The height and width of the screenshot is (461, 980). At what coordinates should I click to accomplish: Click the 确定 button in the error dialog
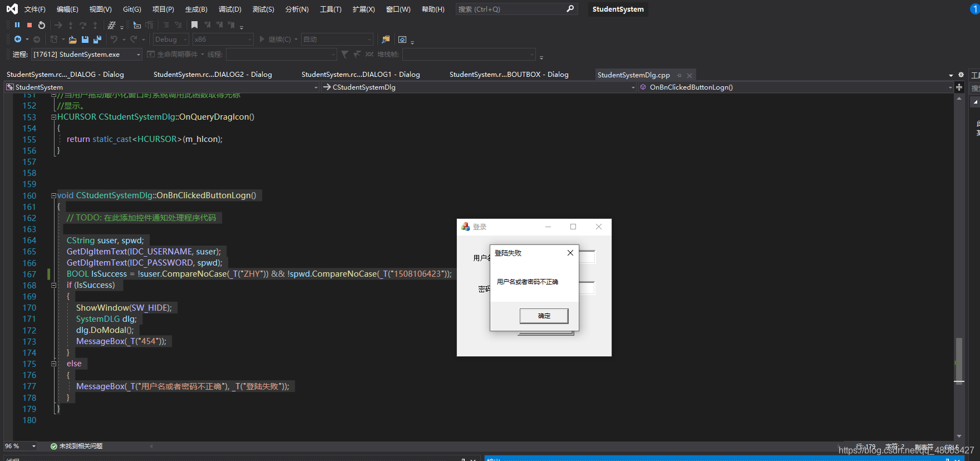click(x=544, y=316)
